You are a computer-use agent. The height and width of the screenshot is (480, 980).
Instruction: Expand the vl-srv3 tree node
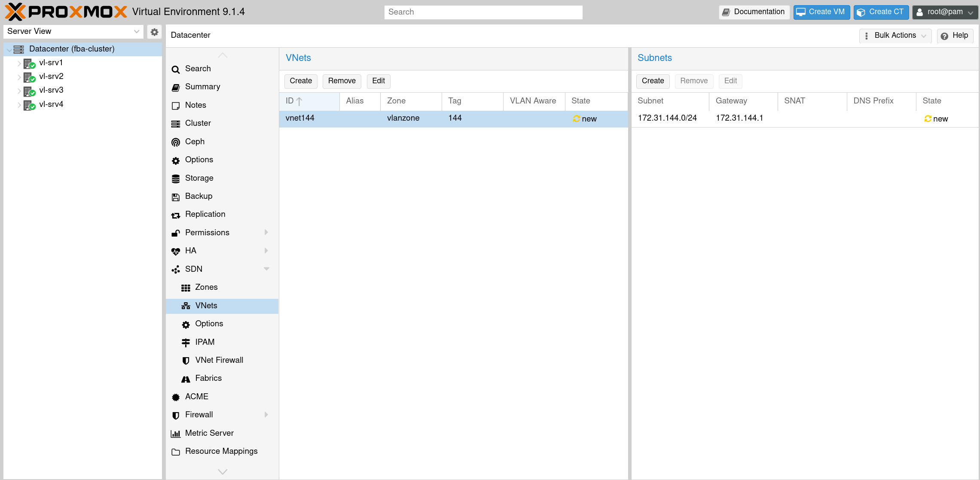click(x=19, y=91)
